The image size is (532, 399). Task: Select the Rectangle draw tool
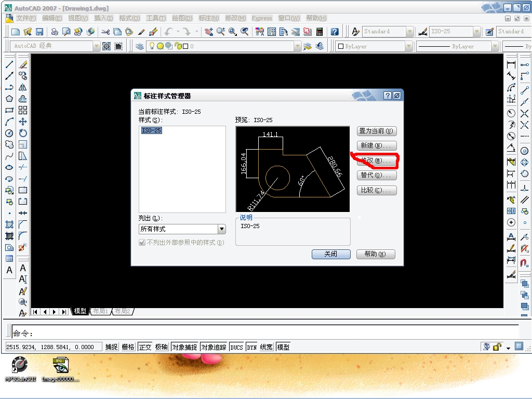(9, 110)
